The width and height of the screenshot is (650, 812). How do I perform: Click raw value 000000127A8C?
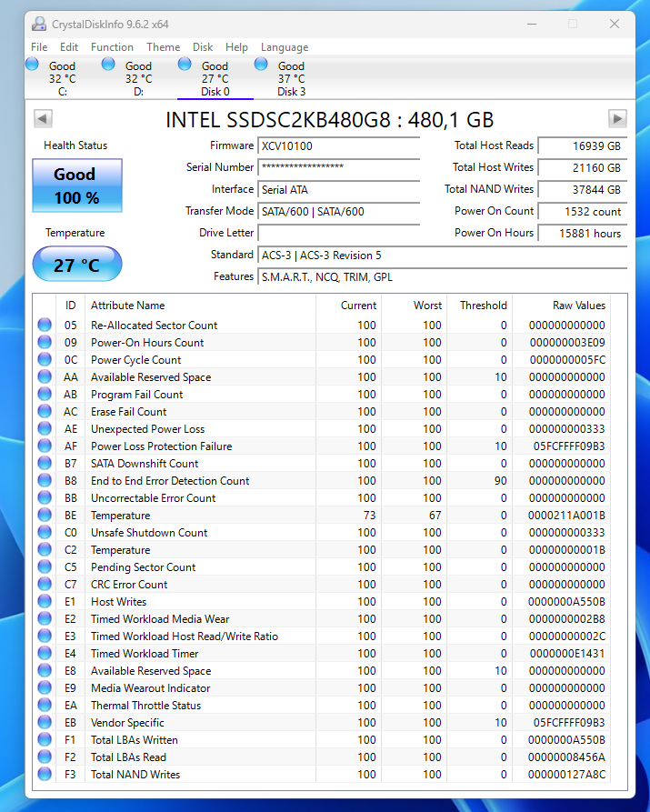click(x=566, y=774)
